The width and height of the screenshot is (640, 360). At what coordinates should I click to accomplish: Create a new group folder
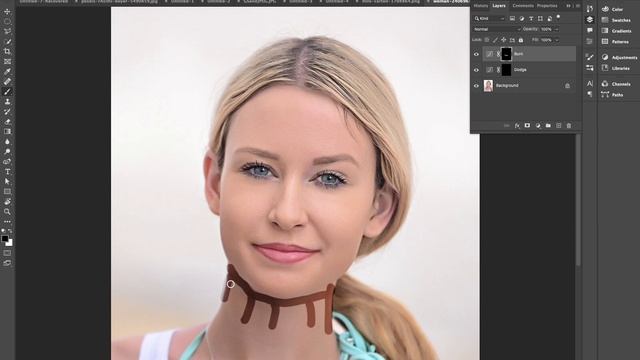[x=548, y=126]
